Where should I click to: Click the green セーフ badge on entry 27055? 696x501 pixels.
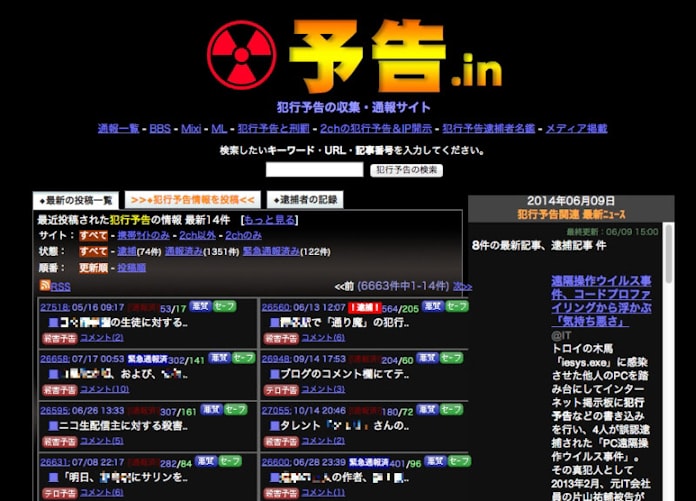pos(451,409)
